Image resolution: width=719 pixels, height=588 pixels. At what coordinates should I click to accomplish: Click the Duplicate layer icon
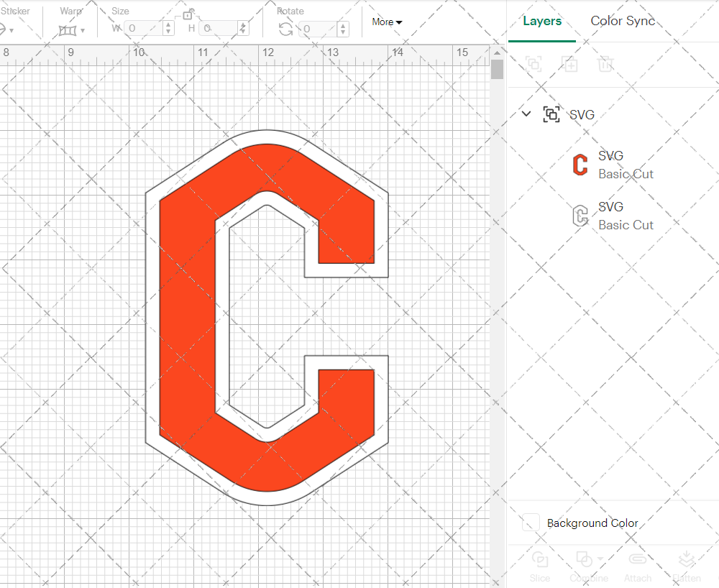[570, 64]
